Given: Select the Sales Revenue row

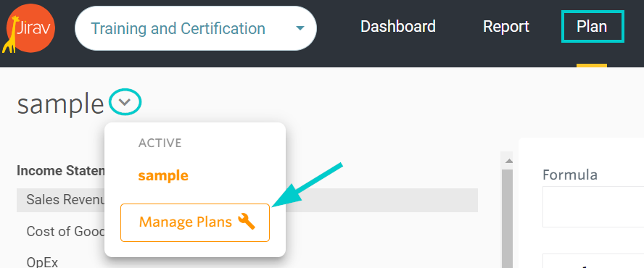Looking at the screenshot, I should (x=247, y=200).
